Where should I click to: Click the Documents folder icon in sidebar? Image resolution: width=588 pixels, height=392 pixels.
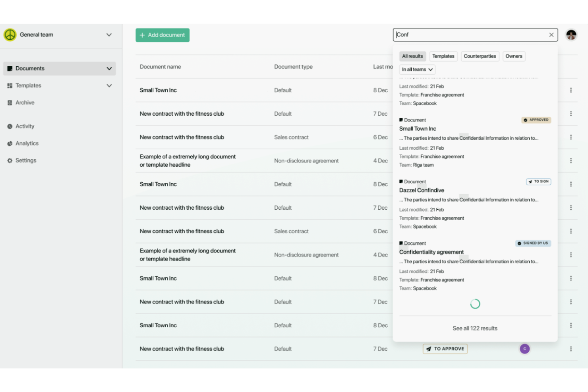tap(10, 68)
